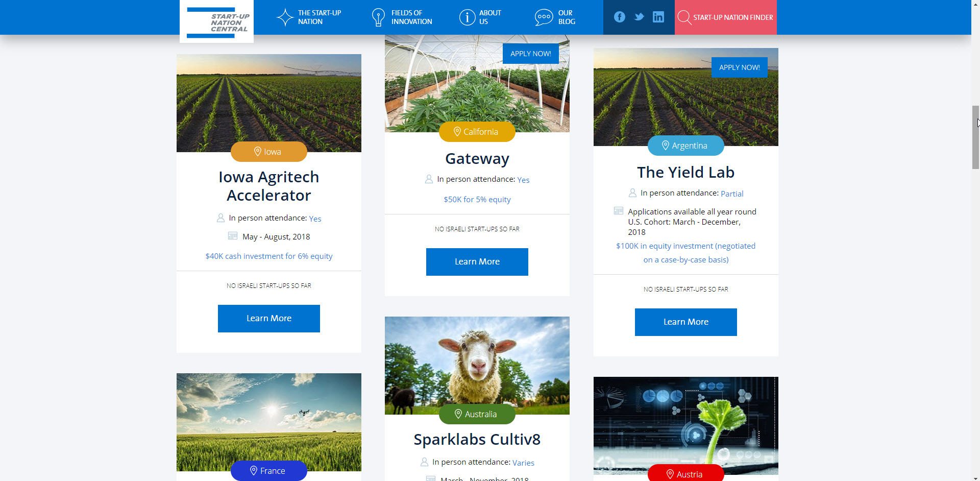Click Learn More under Gateway
980x481 pixels.
click(x=477, y=262)
